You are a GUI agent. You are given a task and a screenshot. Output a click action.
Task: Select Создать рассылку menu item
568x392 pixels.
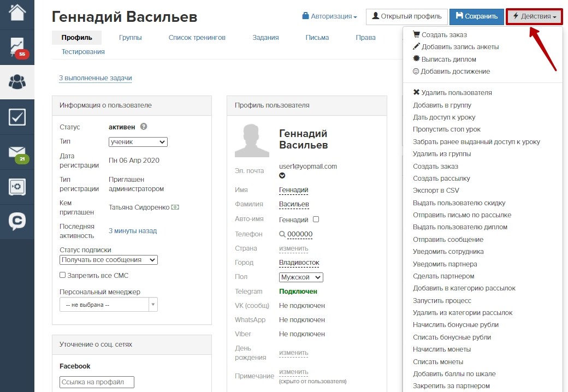pos(441,178)
